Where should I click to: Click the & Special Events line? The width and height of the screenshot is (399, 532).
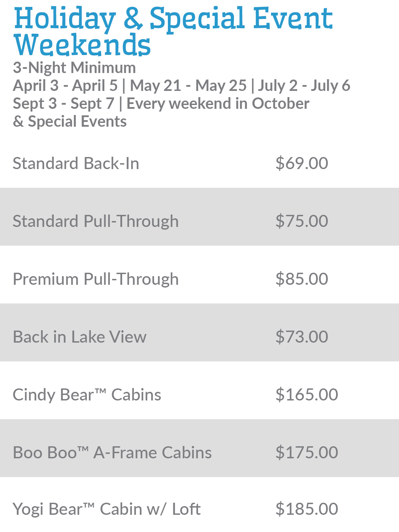tap(69, 122)
